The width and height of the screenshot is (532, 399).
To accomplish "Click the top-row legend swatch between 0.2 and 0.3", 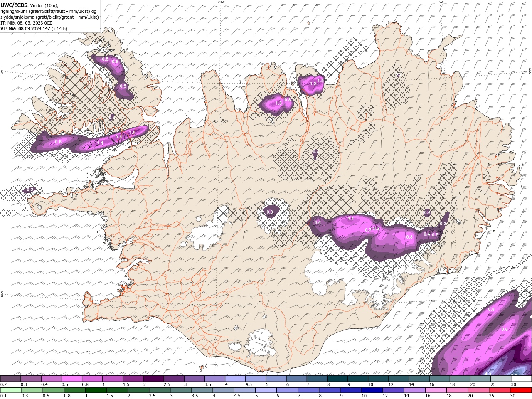I will point(10,379).
